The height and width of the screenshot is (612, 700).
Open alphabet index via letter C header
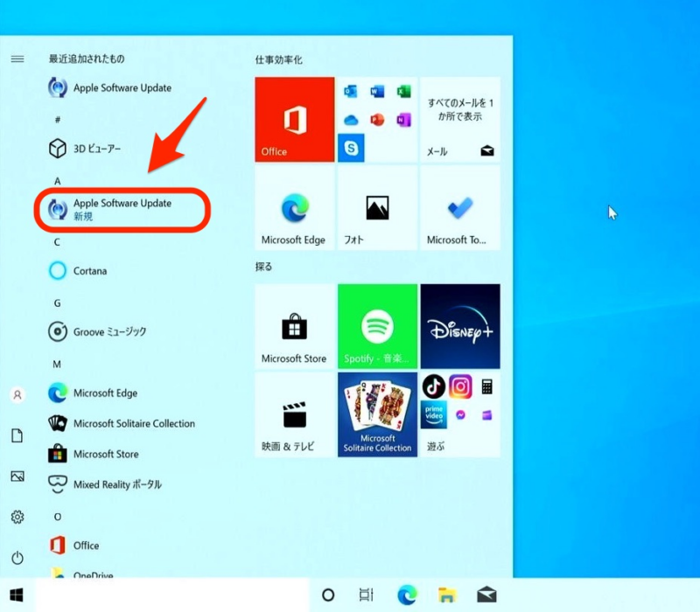pyautogui.click(x=57, y=242)
